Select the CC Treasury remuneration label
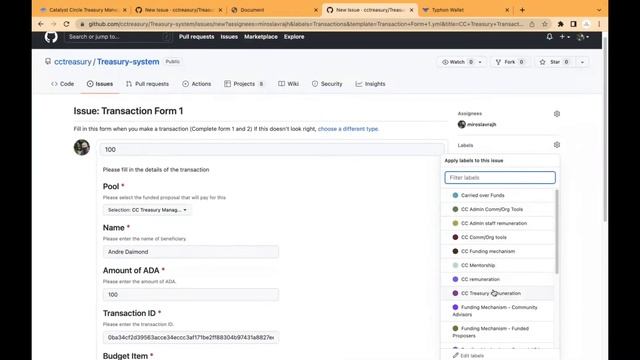 pyautogui.click(x=498, y=293)
